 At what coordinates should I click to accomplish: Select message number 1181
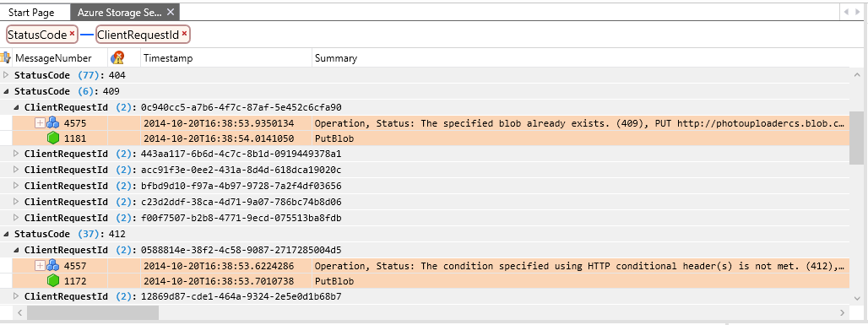[75, 138]
